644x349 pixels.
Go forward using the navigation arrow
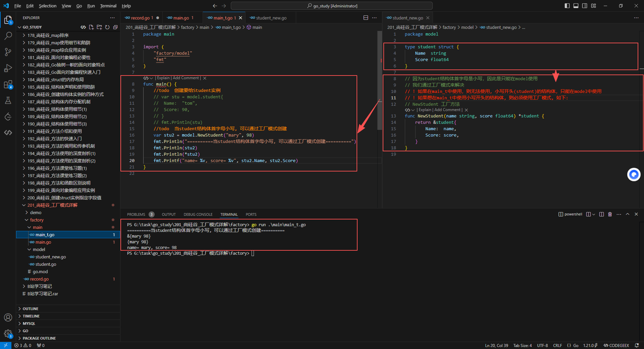pyautogui.click(x=224, y=6)
